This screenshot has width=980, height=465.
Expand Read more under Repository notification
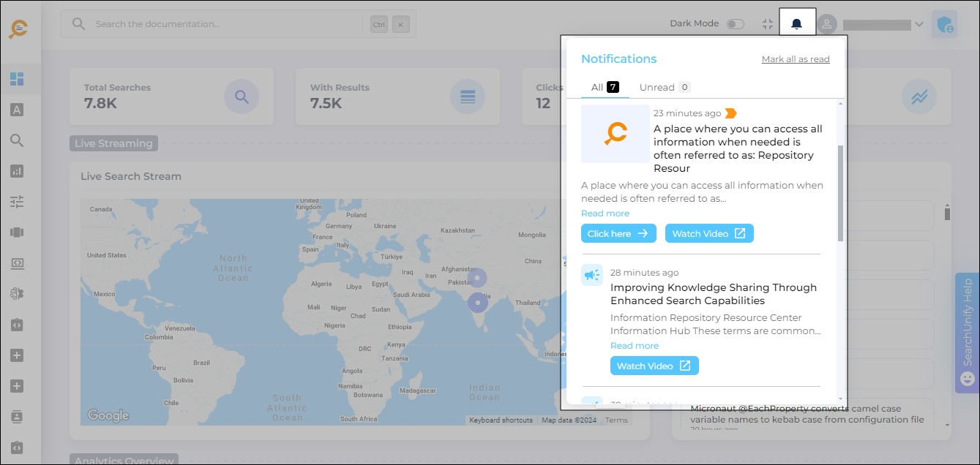click(x=605, y=213)
